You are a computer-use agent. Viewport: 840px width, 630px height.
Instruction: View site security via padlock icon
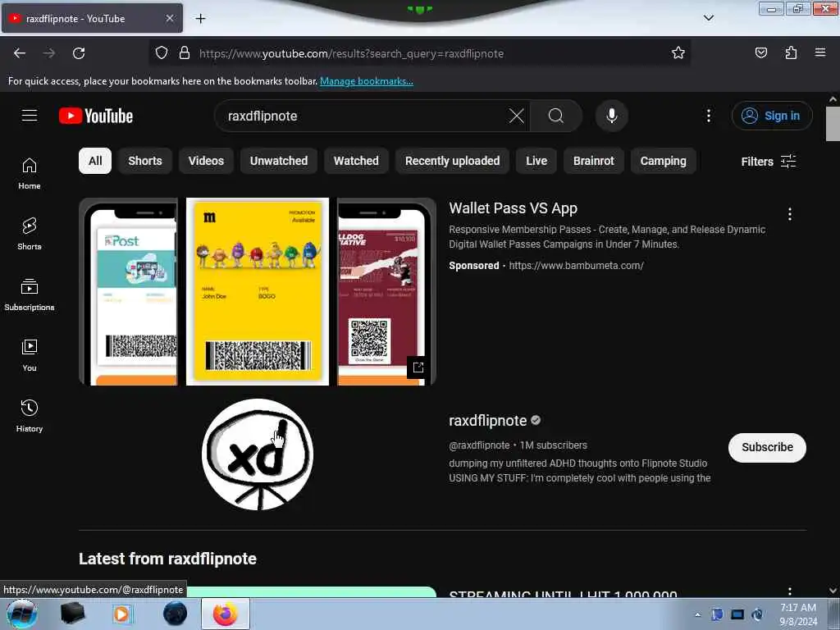[x=185, y=53]
